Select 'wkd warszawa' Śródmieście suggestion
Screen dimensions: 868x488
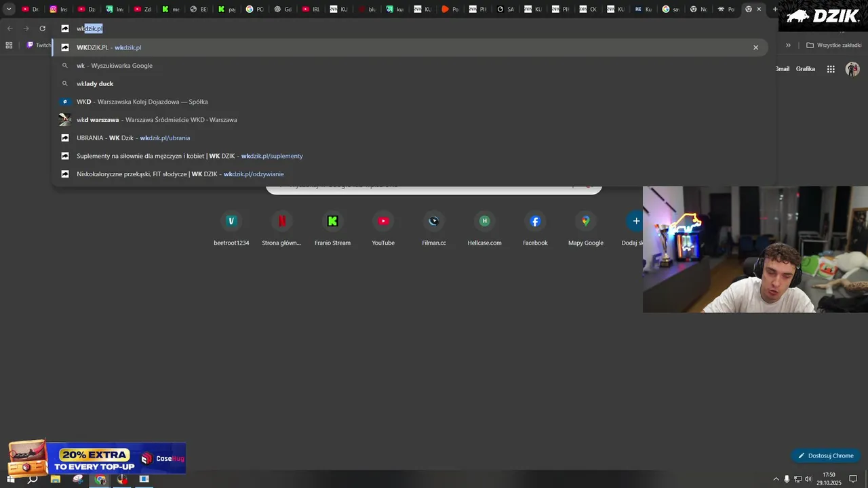(x=410, y=120)
